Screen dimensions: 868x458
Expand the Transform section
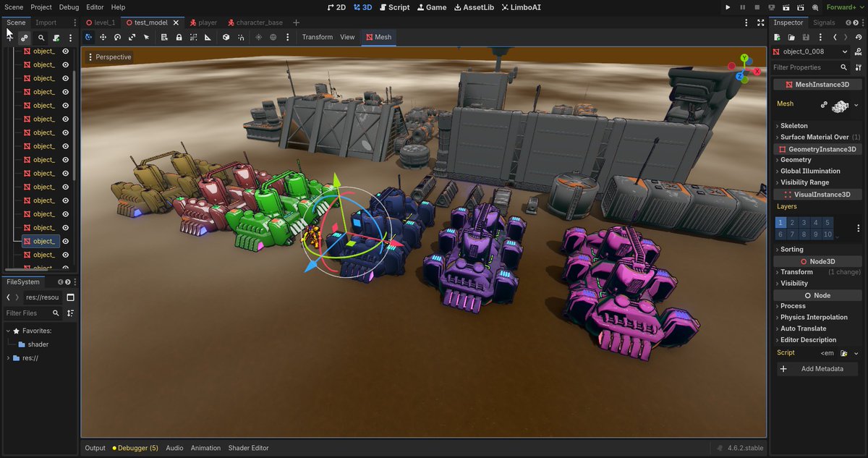point(817,272)
